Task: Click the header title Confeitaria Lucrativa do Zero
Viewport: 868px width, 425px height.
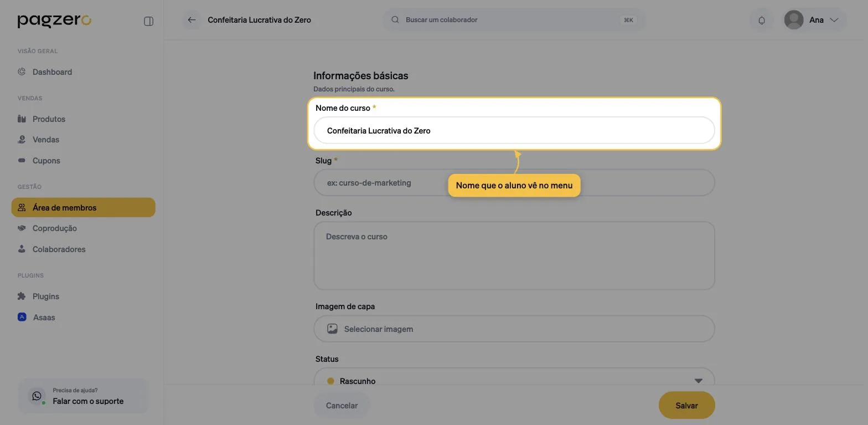Action: [x=259, y=20]
